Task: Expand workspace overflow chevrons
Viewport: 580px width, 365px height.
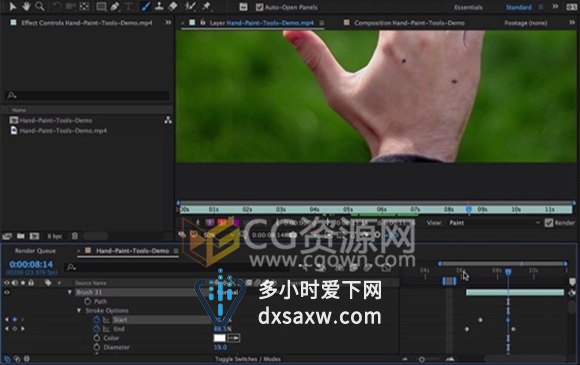Action: (x=555, y=7)
